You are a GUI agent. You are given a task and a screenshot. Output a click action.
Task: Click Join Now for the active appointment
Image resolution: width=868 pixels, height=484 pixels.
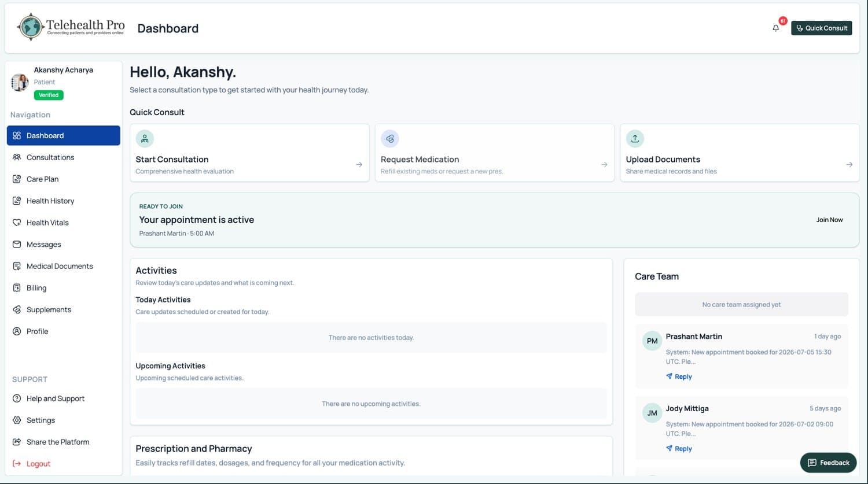click(829, 220)
